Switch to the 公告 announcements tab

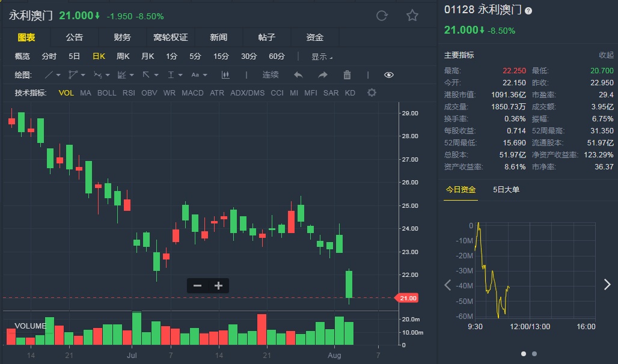click(x=75, y=37)
